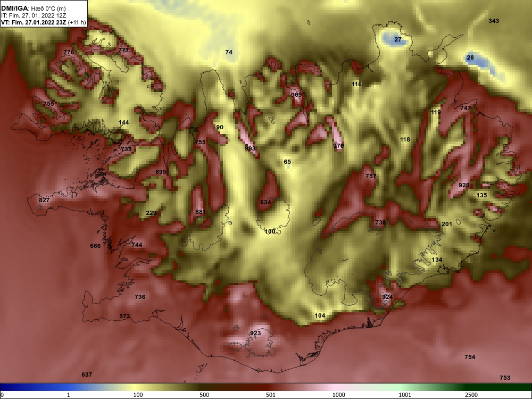Viewport: 532px width, 399px height.
Task: Click the map value 776
Action: click(69, 52)
